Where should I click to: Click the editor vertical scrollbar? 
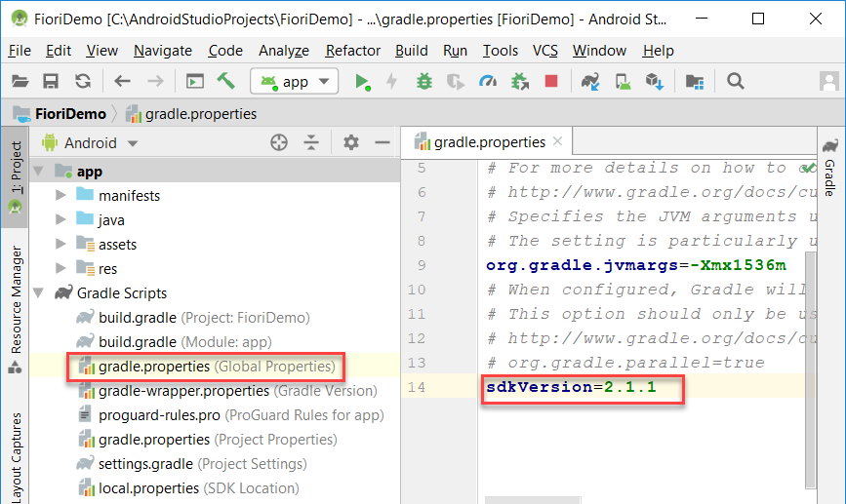(x=811, y=369)
